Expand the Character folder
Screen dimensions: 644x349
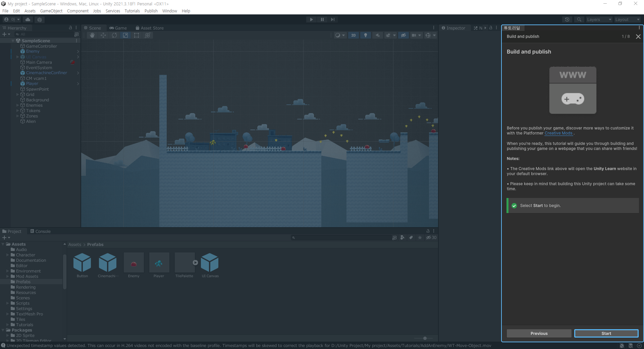[8, 255]
